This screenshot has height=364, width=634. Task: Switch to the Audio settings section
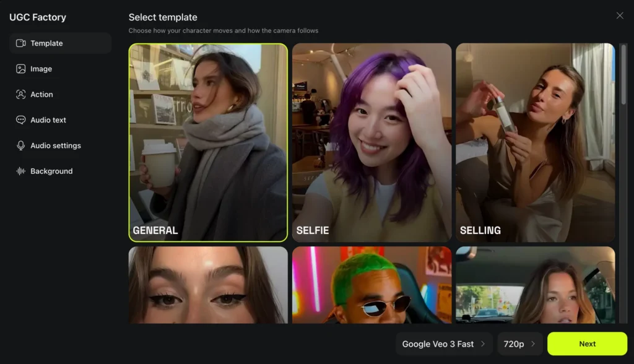tap(56, 145)
